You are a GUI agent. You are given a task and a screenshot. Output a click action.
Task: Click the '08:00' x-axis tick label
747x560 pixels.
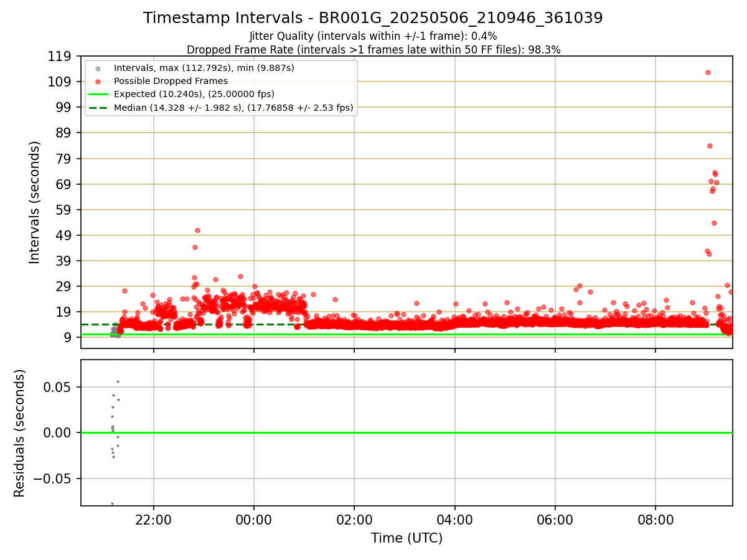point(655,520)
